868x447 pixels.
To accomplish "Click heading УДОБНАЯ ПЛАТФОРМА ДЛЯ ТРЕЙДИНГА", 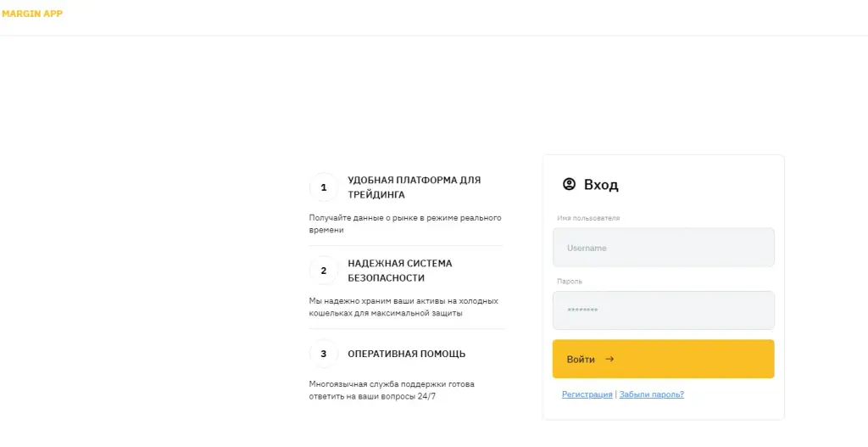I will pos(414,187).
